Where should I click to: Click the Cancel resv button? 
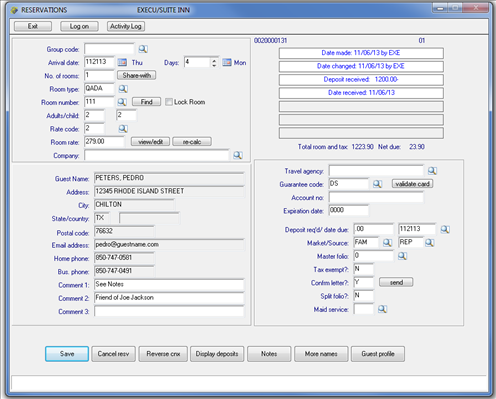(113, 354)
